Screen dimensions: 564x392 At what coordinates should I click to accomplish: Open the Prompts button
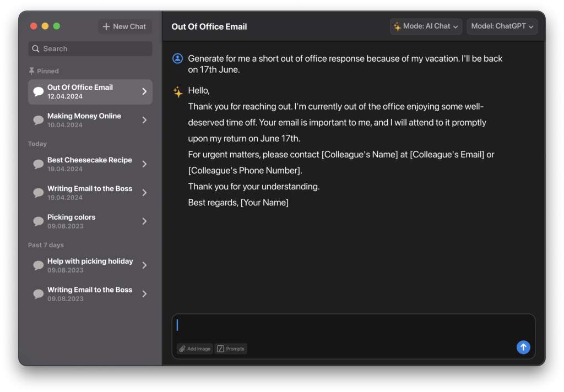click(231, 349)
